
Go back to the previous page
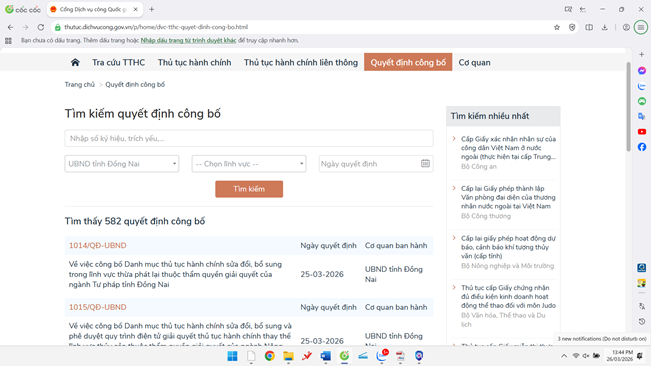pos(10,27)
